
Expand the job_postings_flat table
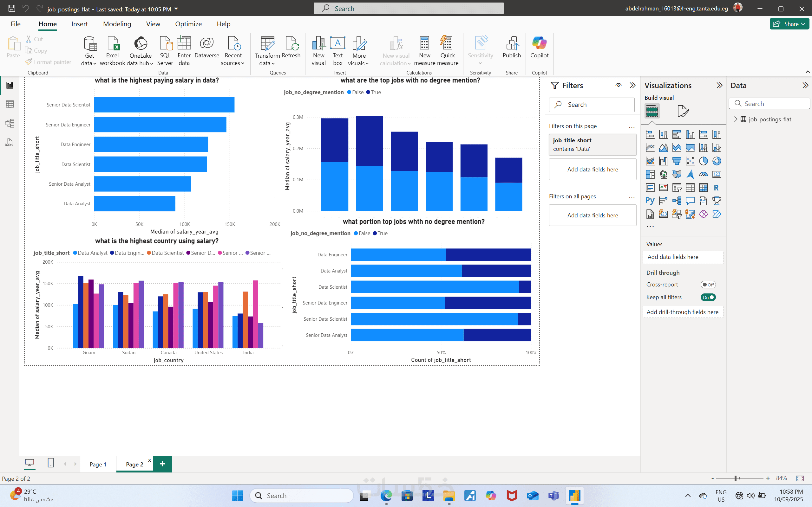[x=736, y=119]
